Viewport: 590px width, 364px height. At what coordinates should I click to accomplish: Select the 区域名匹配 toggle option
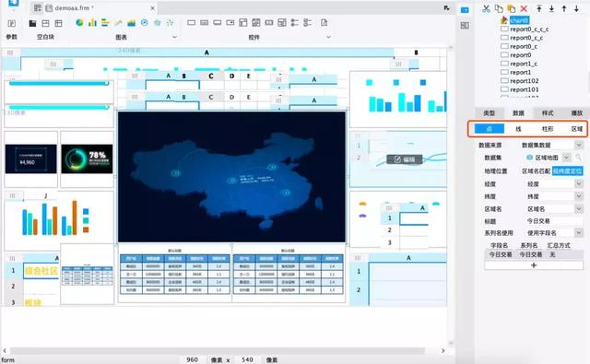(x=537, y=171)
